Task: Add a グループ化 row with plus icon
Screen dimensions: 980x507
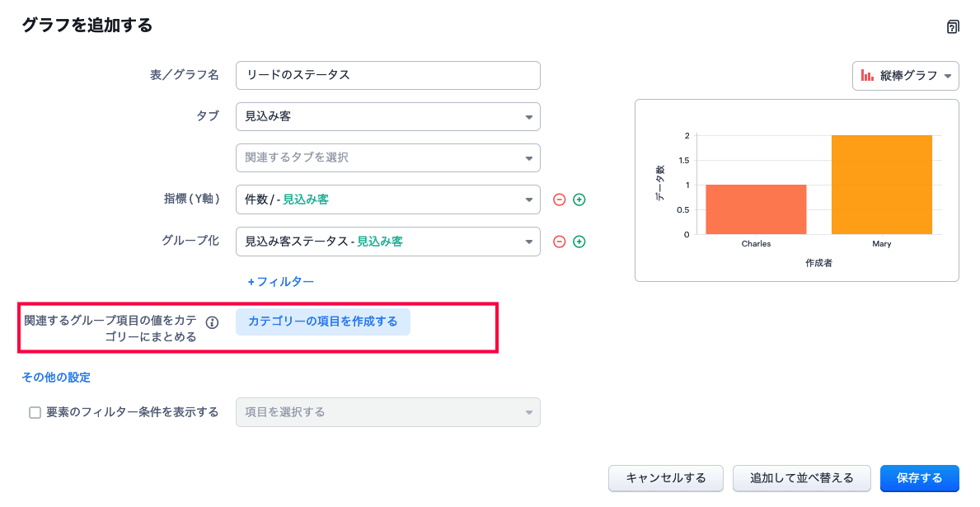Action: coord(579,242)
